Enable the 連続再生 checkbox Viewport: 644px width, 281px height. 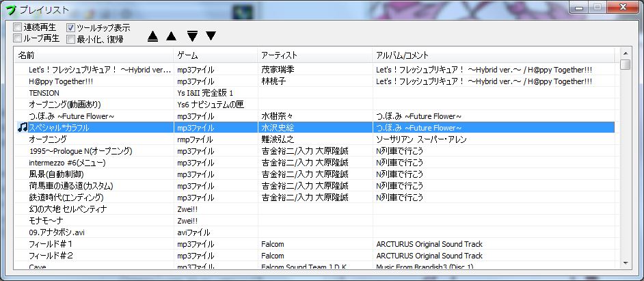[18, 27]
